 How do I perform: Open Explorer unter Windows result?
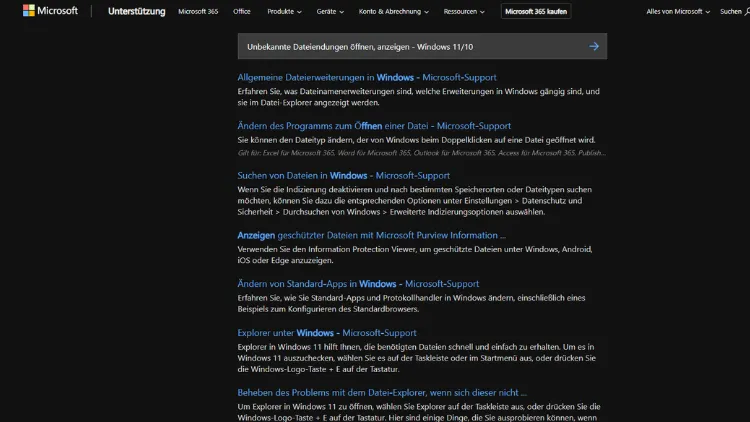[327, 333]
